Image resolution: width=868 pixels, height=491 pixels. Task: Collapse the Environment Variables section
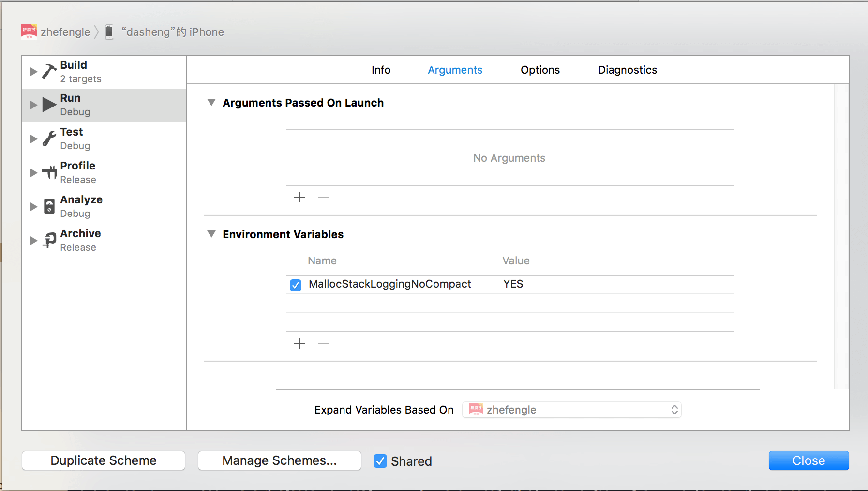[211, 234]
